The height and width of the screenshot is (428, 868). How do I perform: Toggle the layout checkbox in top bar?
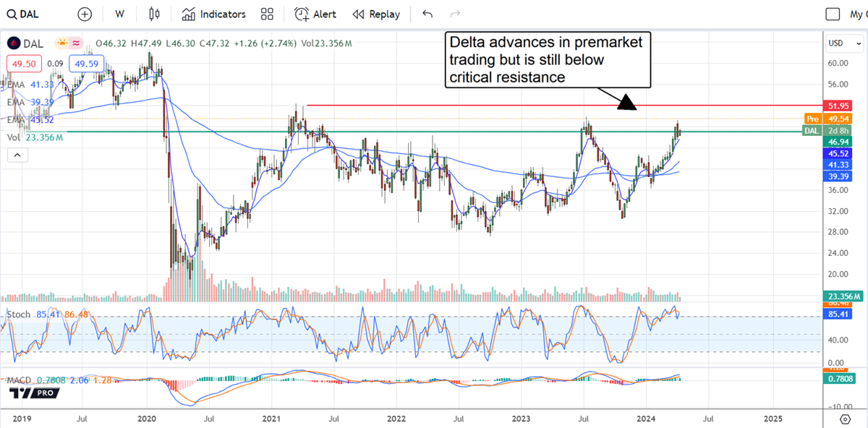(833, 14)
